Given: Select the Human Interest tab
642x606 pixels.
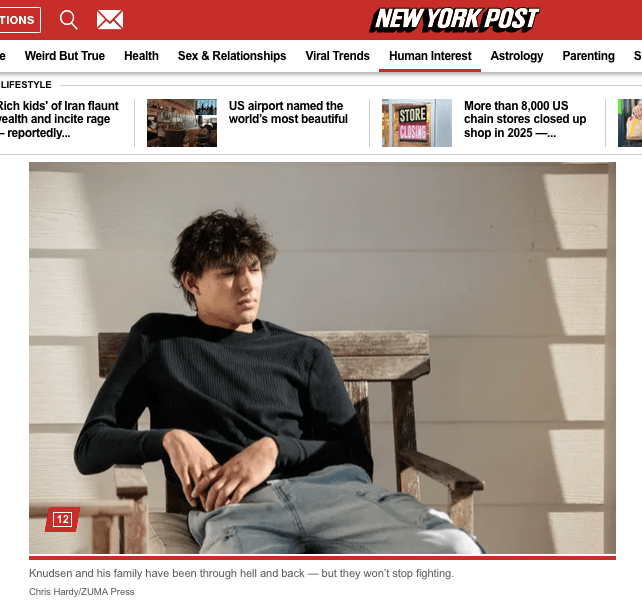Looking at the screenshot, I should pyautogui.click(x=430, y=56).
